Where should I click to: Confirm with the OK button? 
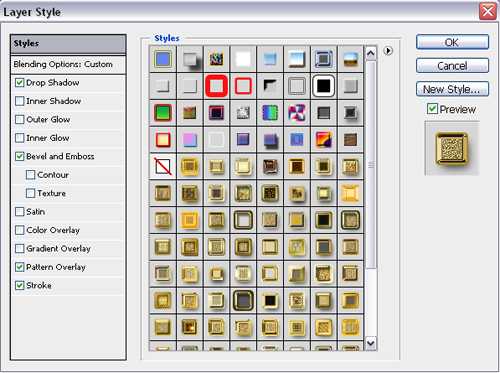[452, 42]
